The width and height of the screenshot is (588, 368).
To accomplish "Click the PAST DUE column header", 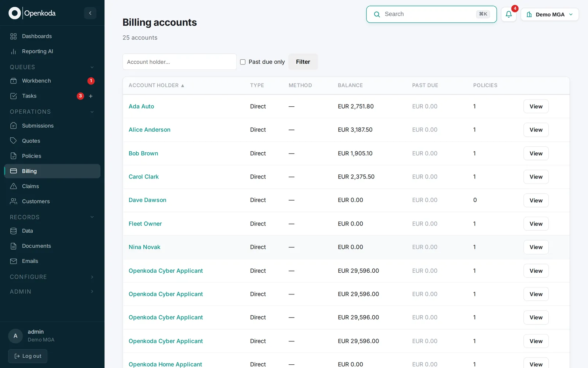I will 425,85.
